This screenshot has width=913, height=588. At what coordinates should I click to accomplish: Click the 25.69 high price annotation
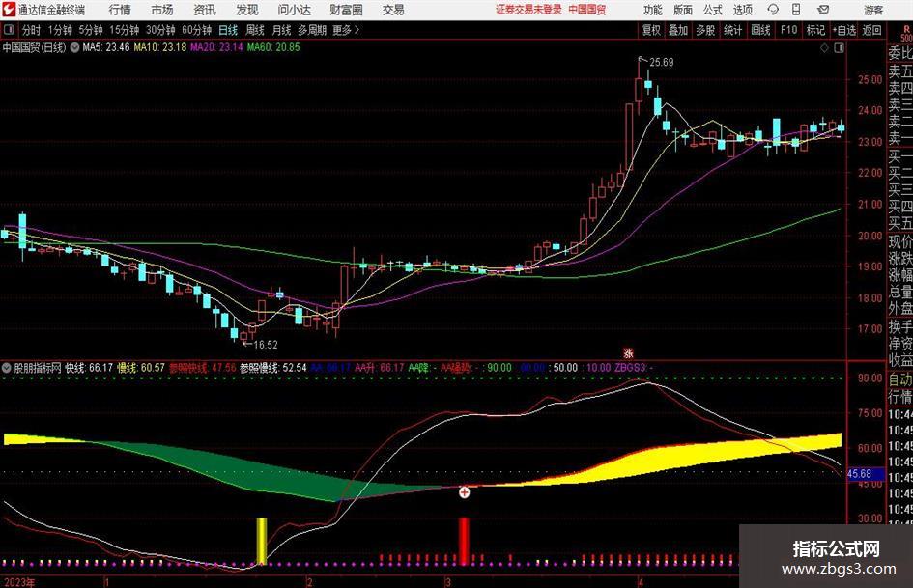click(x=661, y=63)
